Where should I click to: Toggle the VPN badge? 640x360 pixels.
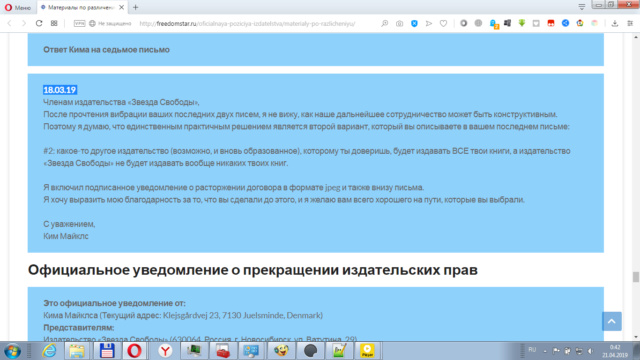tap(79, 24)
